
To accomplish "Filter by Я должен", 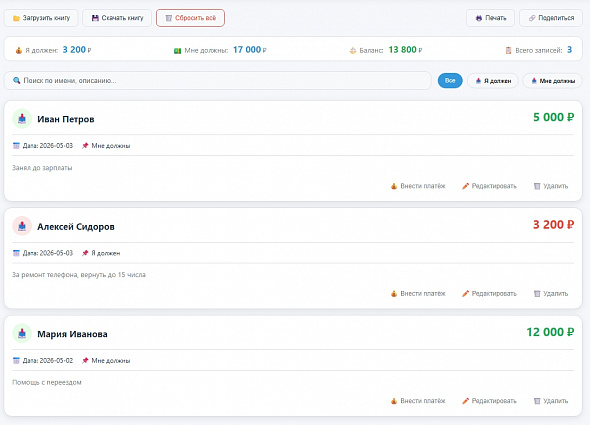I will click(493, 81).
